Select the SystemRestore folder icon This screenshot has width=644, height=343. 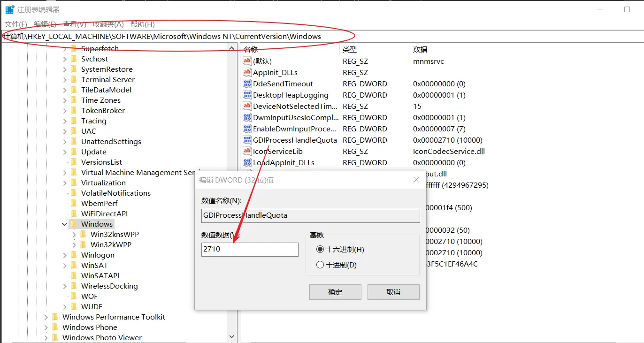74,69
